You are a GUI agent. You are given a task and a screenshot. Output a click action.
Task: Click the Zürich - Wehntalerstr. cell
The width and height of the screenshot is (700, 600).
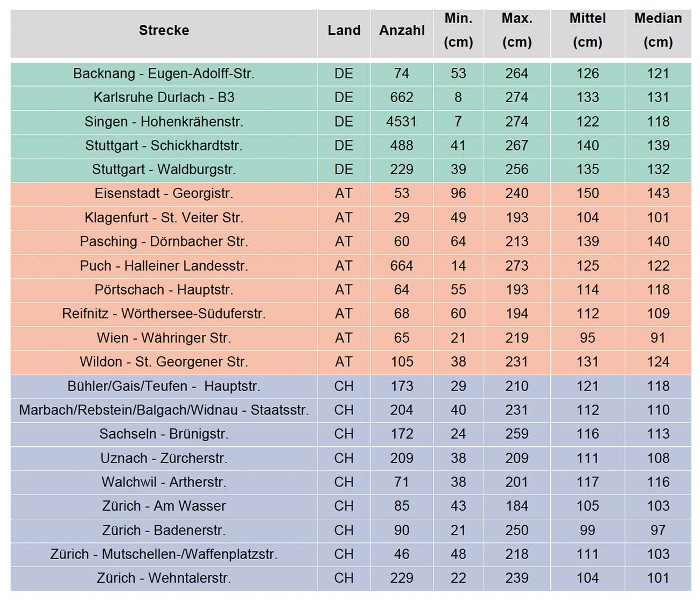tap(164, 578)
